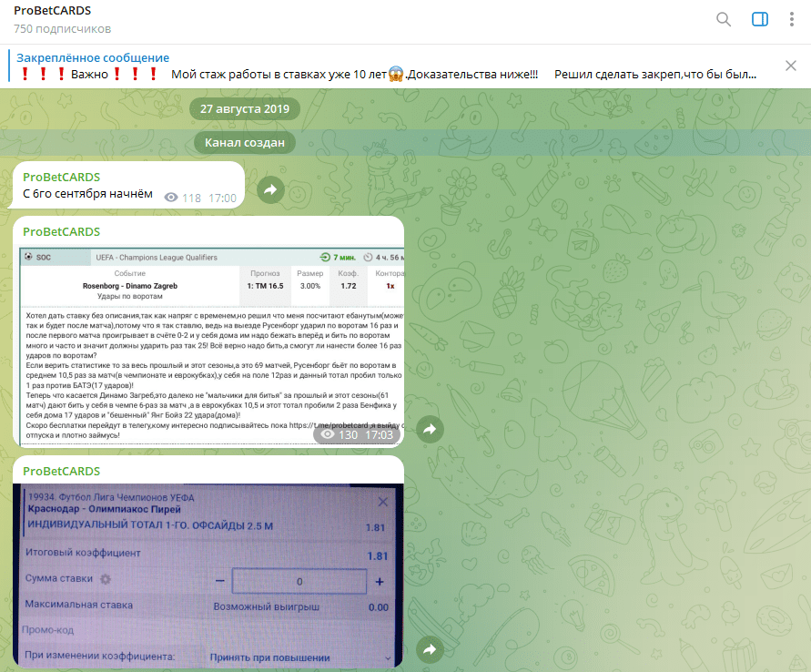Toggle the right side info panel icon
The width and height of the screenshot is (811, 672).
coord(760,19)
